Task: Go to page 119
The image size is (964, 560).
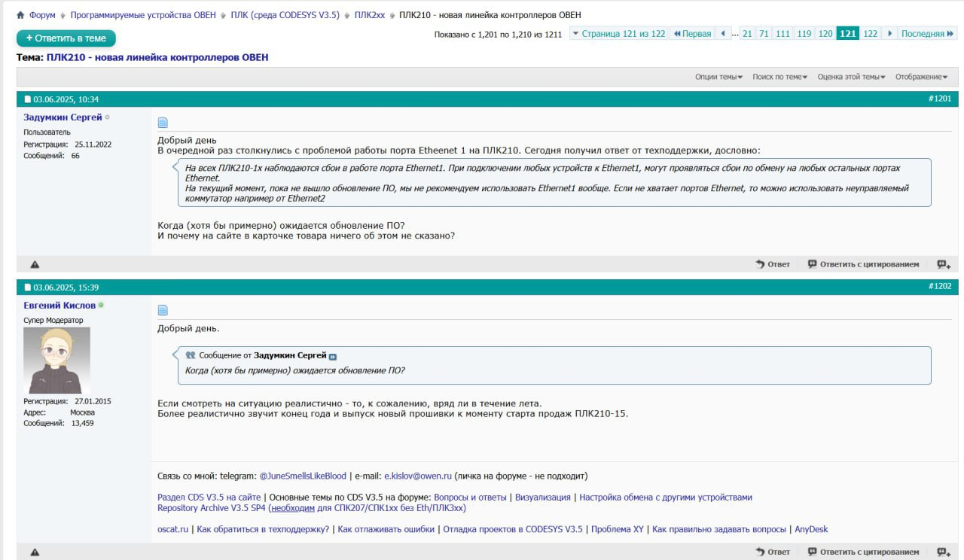Action: [804, 33]
